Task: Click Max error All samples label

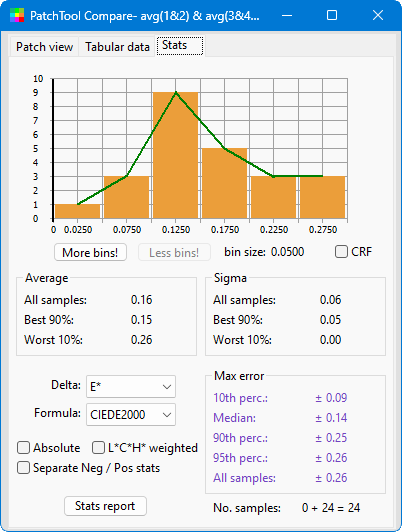Action: 244,478
